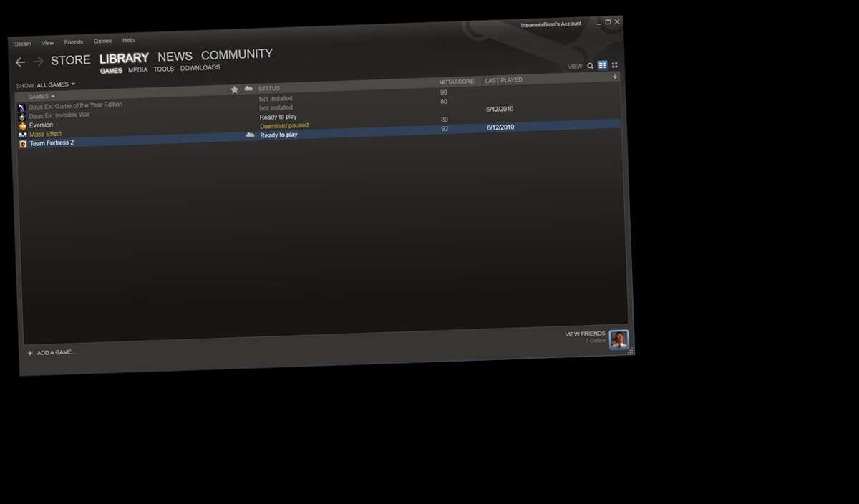Click the metascore 80 value
The height and width of the screenshot is (504, 859).
point(444,102)
